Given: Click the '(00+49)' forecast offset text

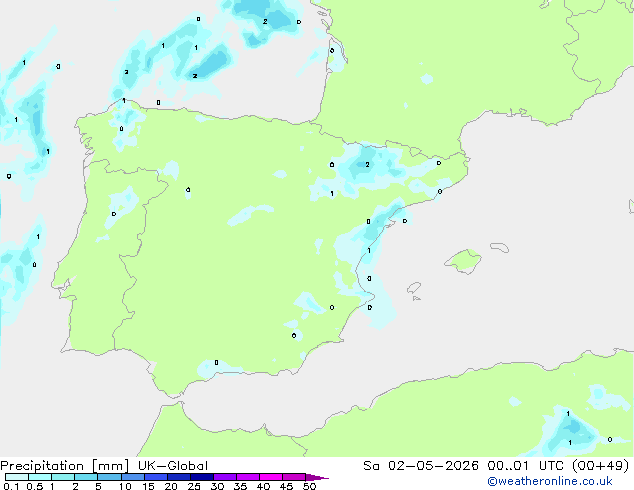Looking at the screenshot, I should [601, 466].
